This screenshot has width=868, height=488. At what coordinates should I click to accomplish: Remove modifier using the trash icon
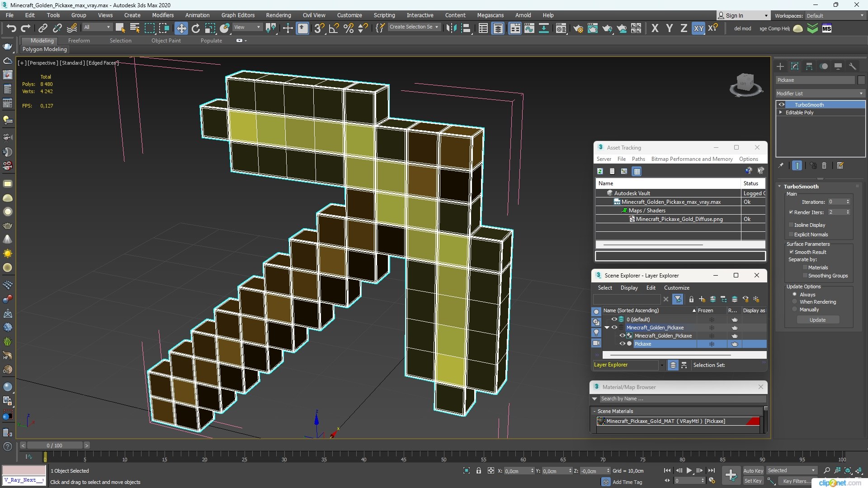(824, 165)
